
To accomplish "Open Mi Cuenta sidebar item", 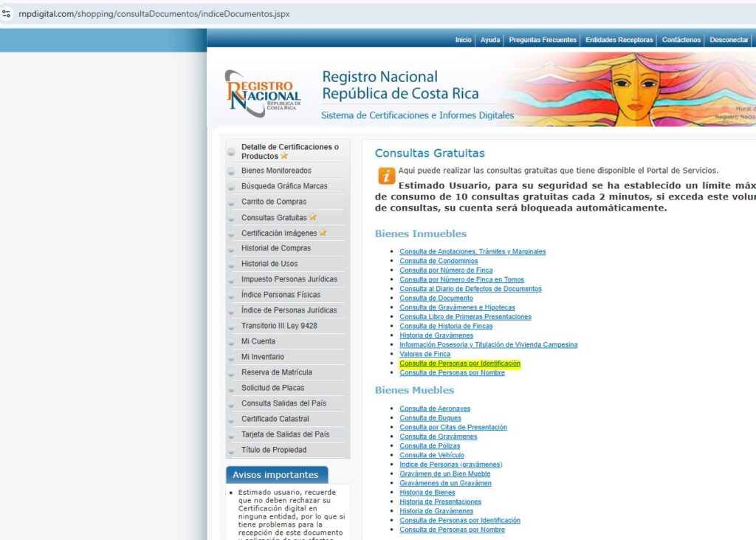I will pos(258,341).
